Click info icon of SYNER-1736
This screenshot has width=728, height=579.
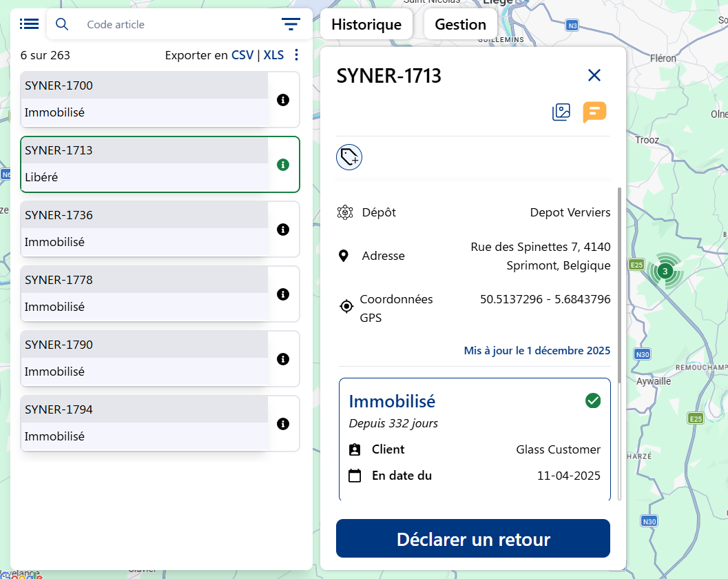282,230
